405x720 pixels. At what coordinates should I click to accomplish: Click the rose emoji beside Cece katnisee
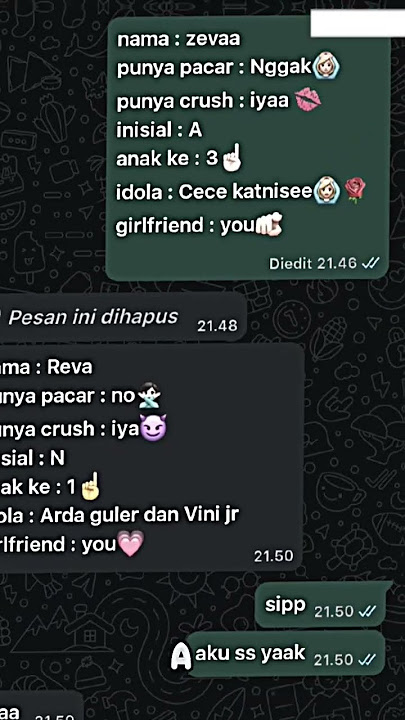pyautogui.click(x=355, y=191)
